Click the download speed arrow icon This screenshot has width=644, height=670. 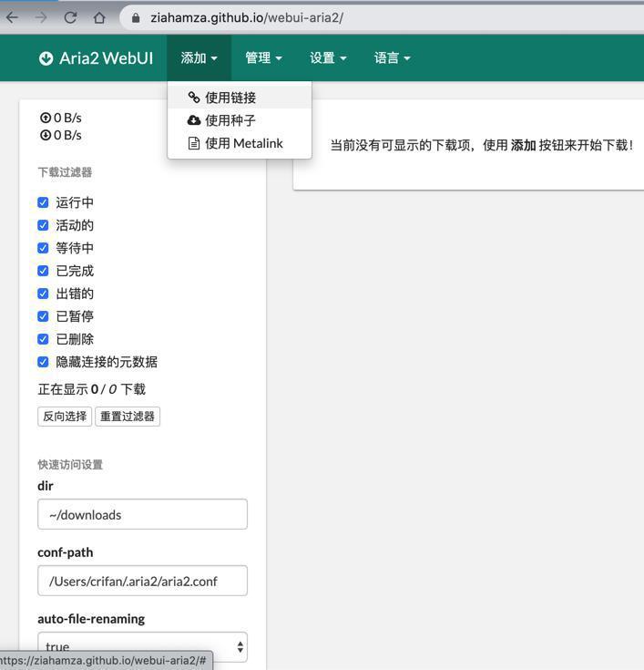pyautogui.click(x=46, y=135)
